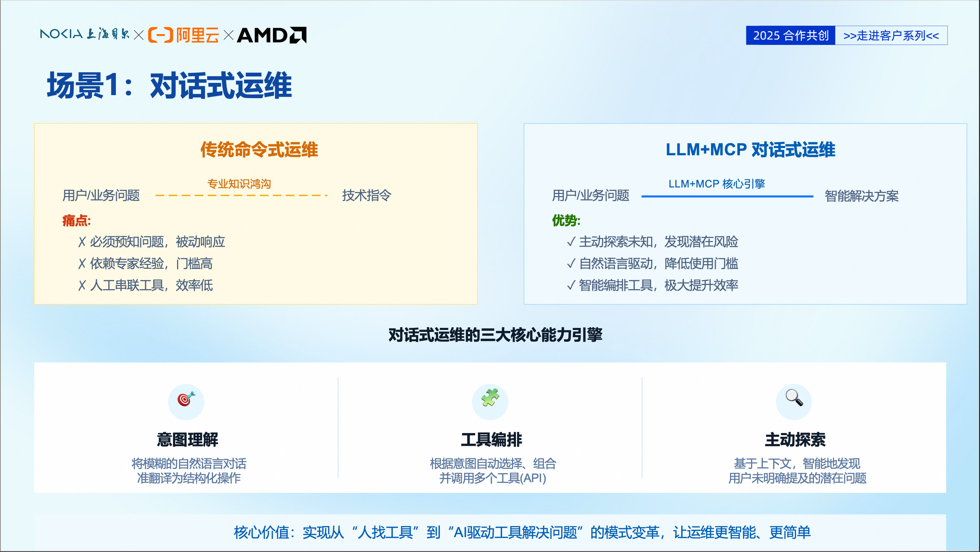This screenshot has width=980, height=552.
Task: Click the solid blue LLM+MCP 核心引擎 line
Action: pyautogui.click(x=727, y=196)
